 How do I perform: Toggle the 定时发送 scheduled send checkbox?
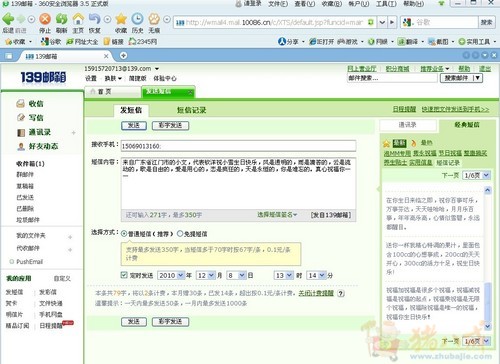[x=124, y=275]
